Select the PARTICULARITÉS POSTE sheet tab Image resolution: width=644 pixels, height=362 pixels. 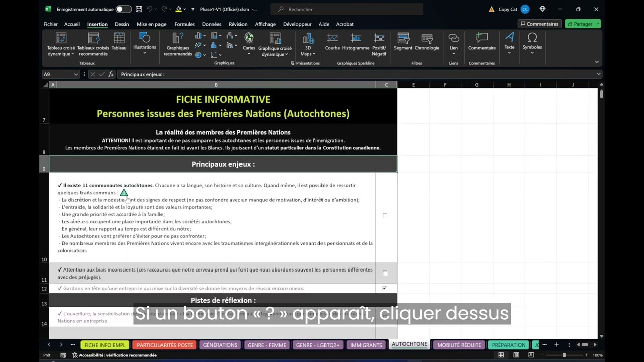point(165,345)
